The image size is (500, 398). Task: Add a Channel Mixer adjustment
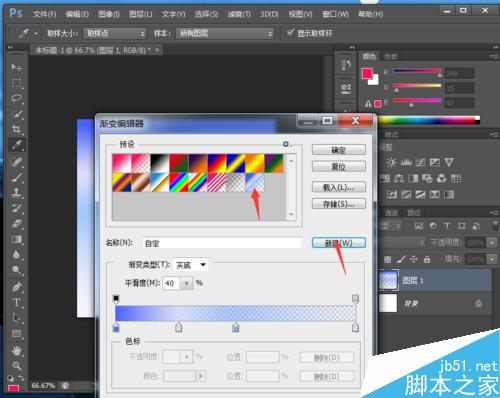[x=441, y=178]
